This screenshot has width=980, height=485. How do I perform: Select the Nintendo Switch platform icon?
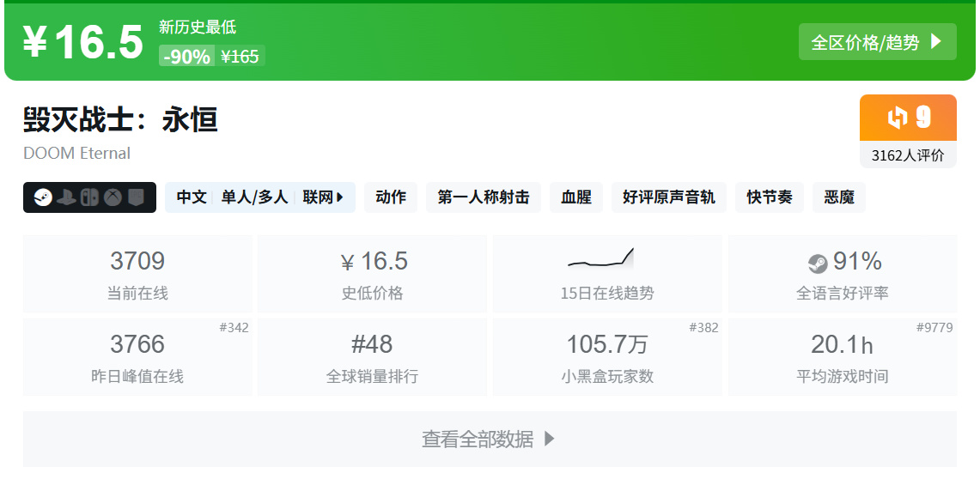(x=89, y=197)
